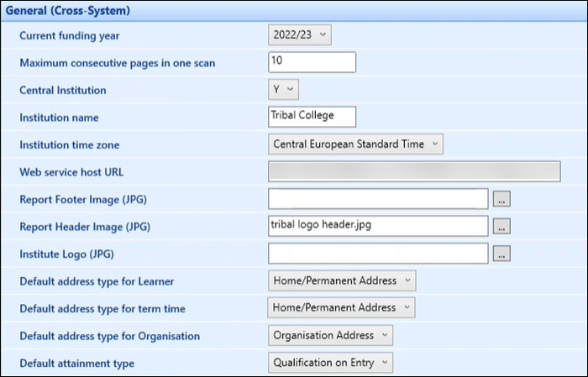Image resolution: width=588 pixels, height=377 pixels.
Task: Click the Current funding year label
Action: pyautogui.click(x=70, y=35)
